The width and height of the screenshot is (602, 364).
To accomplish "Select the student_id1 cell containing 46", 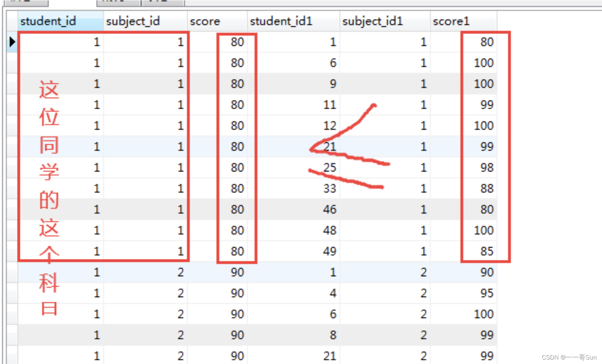I will point(294,209).
